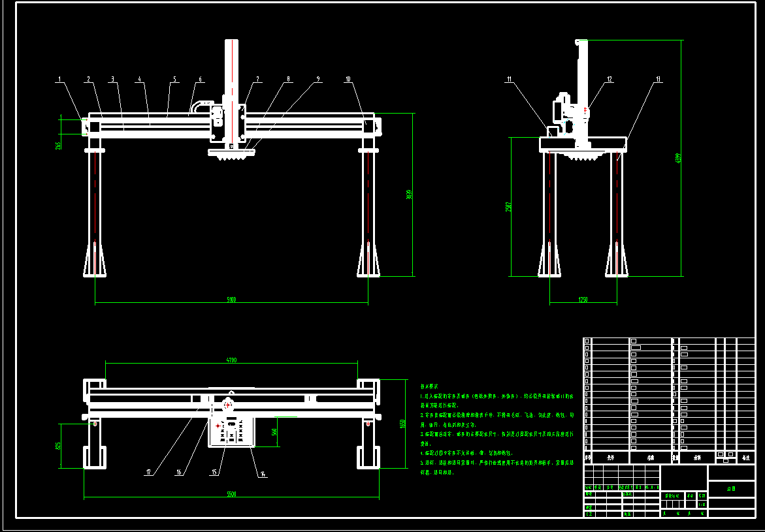Select the 5100 width dimension text

[232, 300]
